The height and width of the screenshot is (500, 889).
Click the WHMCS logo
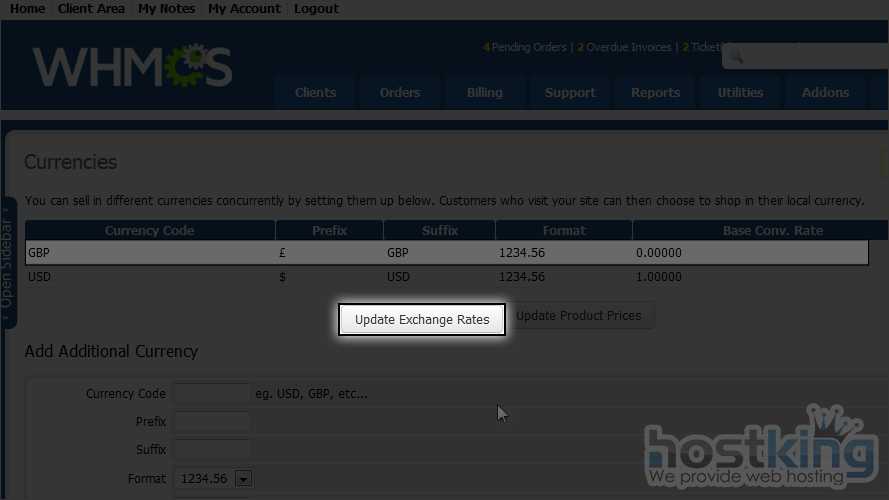tap(132, 65)
